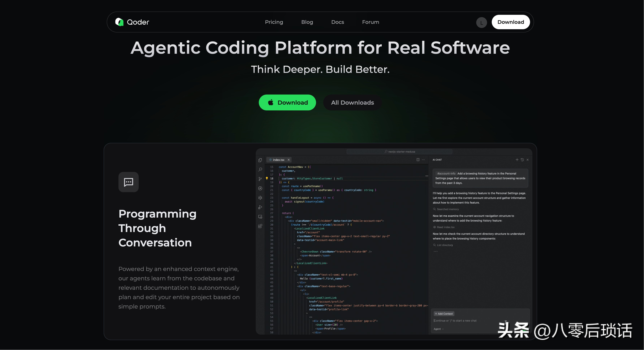Click the All Downloads button

[352, 102]
